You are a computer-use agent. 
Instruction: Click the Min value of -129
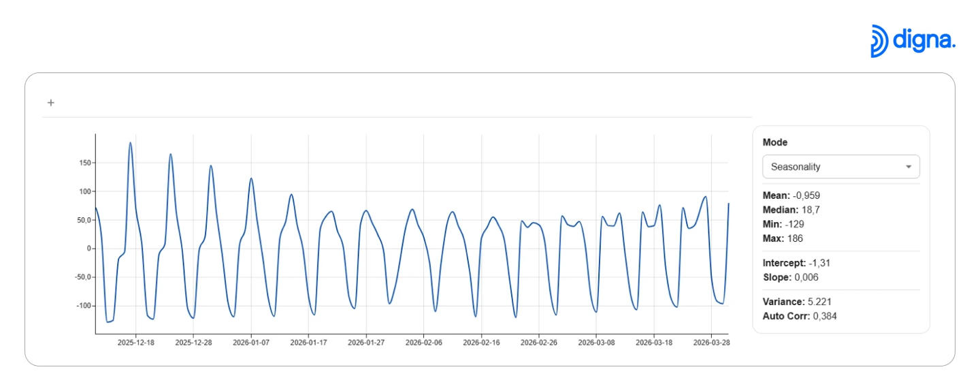coord(794,224)
